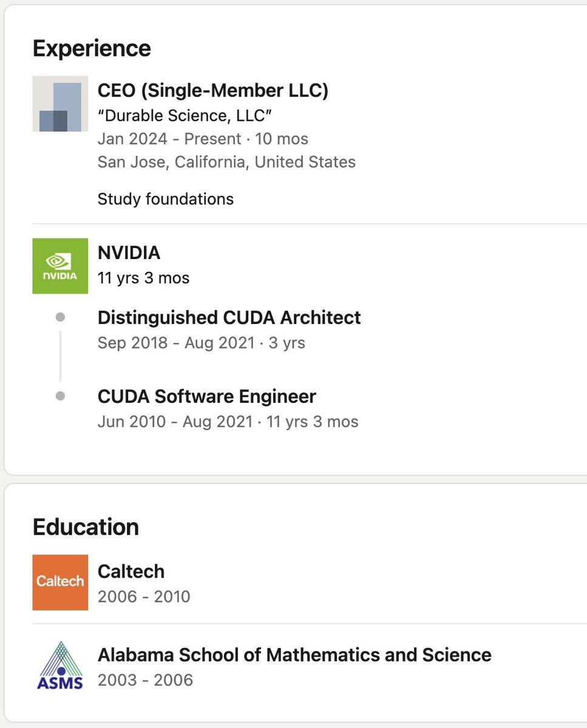
Task: Open the Caltech orange logo
Action: point(60,582)
